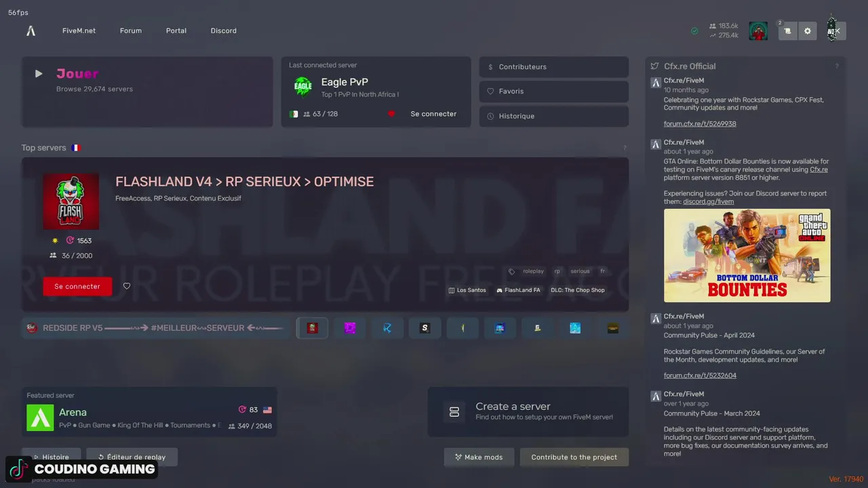The image size is (868, 488).
Task: Click the roleplay tag
Action: [533, 271]
